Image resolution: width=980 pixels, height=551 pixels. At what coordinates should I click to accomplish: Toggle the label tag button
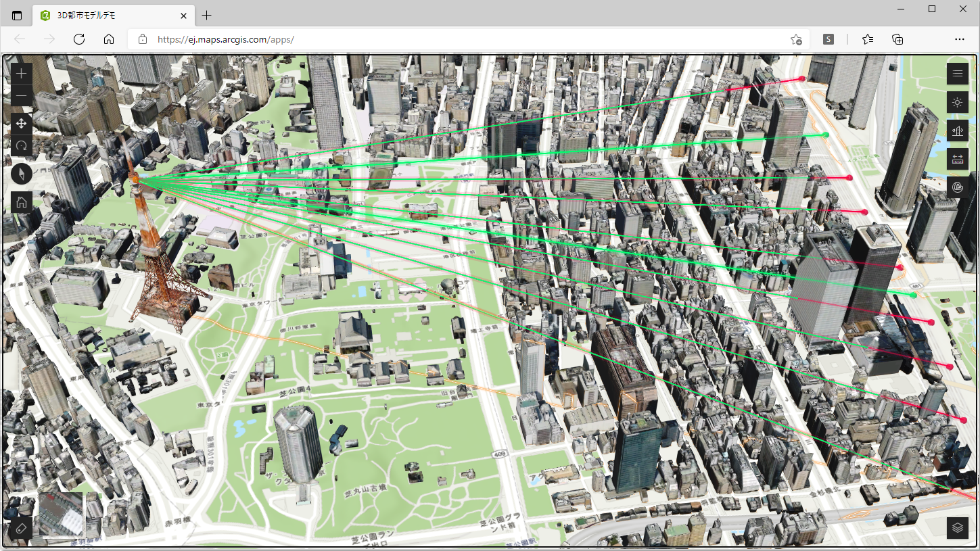[x=22, y=527]
